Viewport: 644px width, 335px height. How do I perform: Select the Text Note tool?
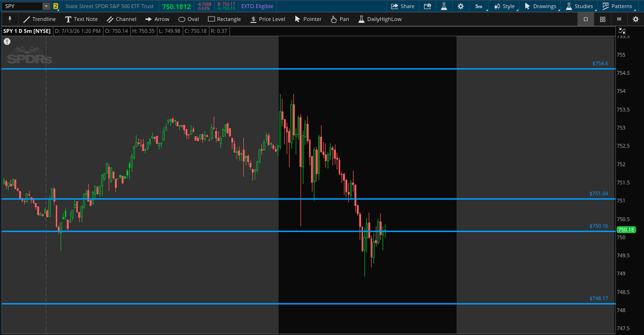point(81,19)
